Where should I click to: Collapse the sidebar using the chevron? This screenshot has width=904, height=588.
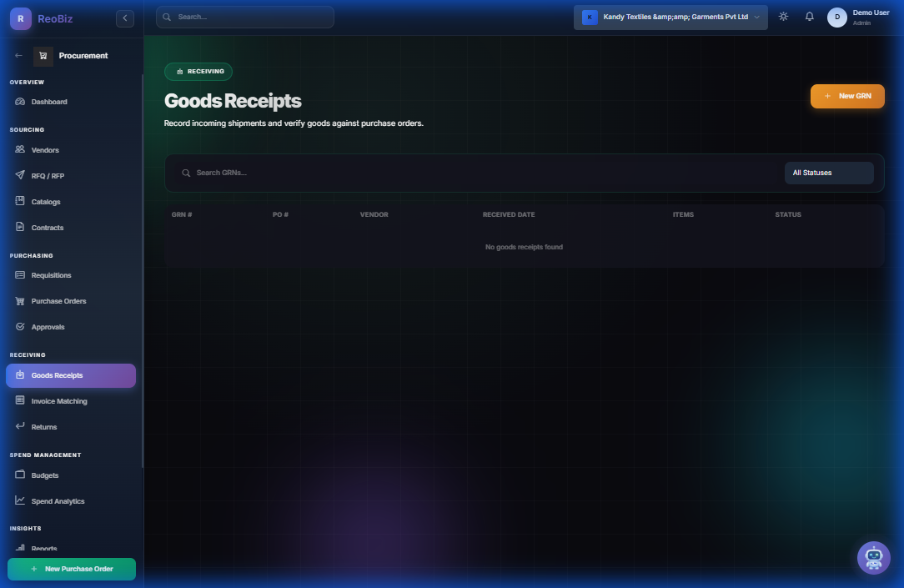125,18
